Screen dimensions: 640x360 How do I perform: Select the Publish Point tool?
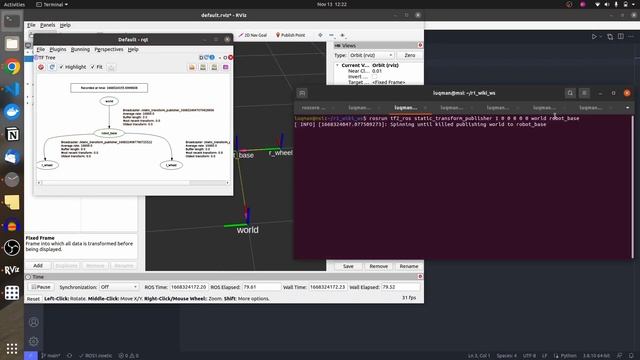(291, 35)
